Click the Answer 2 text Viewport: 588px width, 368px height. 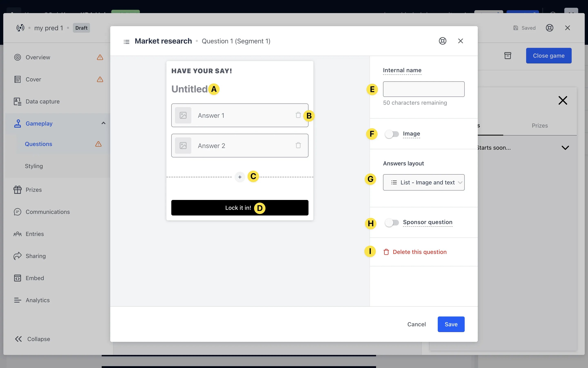click(x=211, y=146)
